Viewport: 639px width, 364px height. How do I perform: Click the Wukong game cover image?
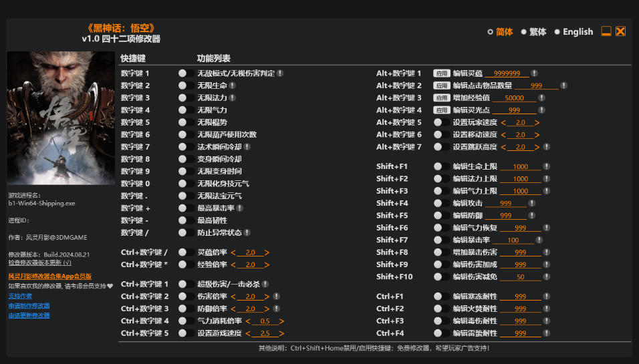pyautogui.click(x=61, y=118)
